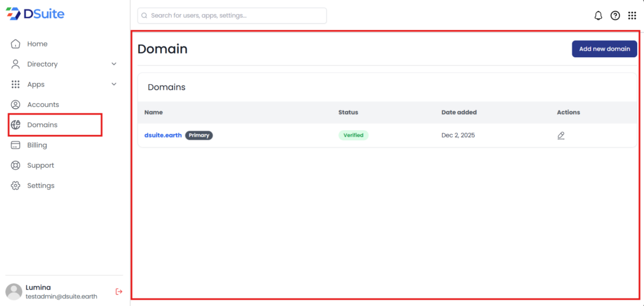Click the Billing card icon

click(x=16, y=145)
